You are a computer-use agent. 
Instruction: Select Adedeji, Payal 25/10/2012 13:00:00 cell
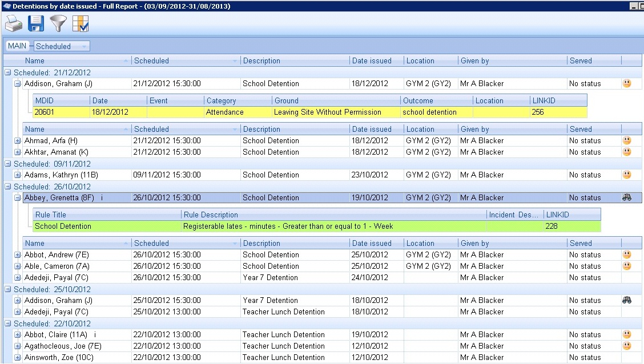tap(186, 312)
